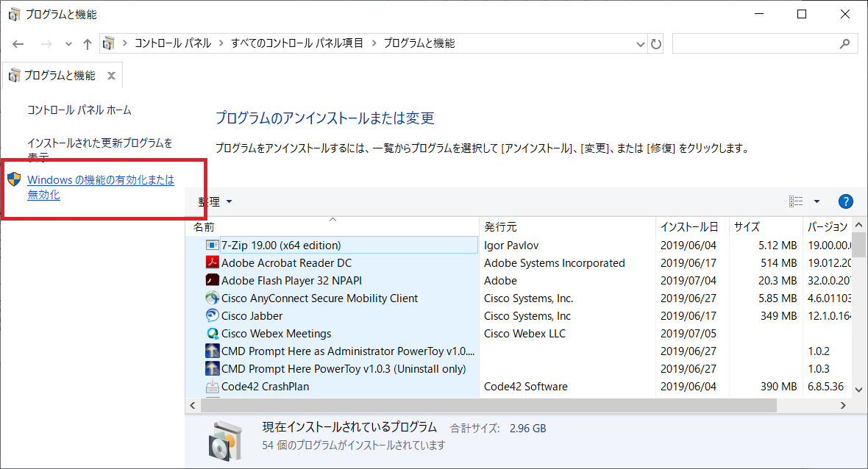This screenshot has width=868, height=469.
Task: Click version 6.8.5.36 cell
Action: tap(825, 387)
